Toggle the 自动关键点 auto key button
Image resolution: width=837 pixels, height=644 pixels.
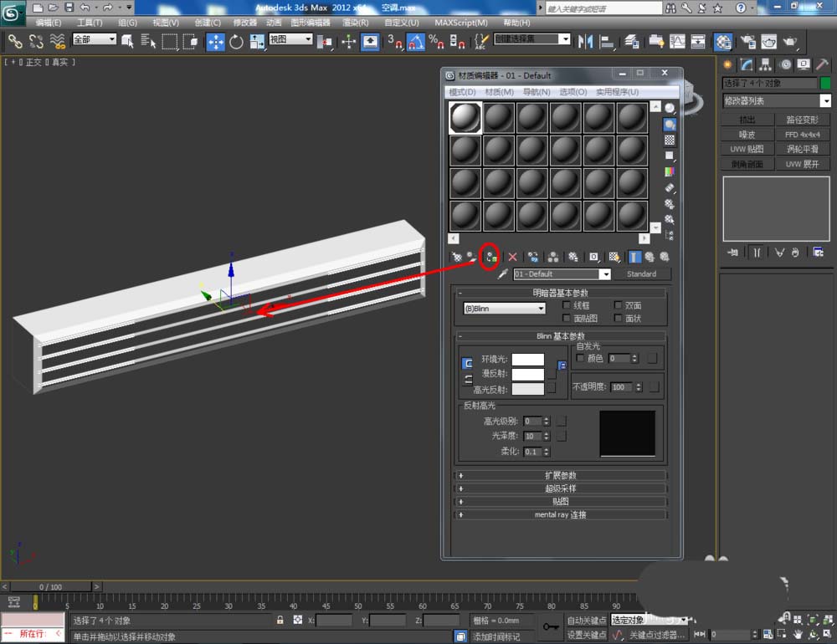click(x=586, y=620)
